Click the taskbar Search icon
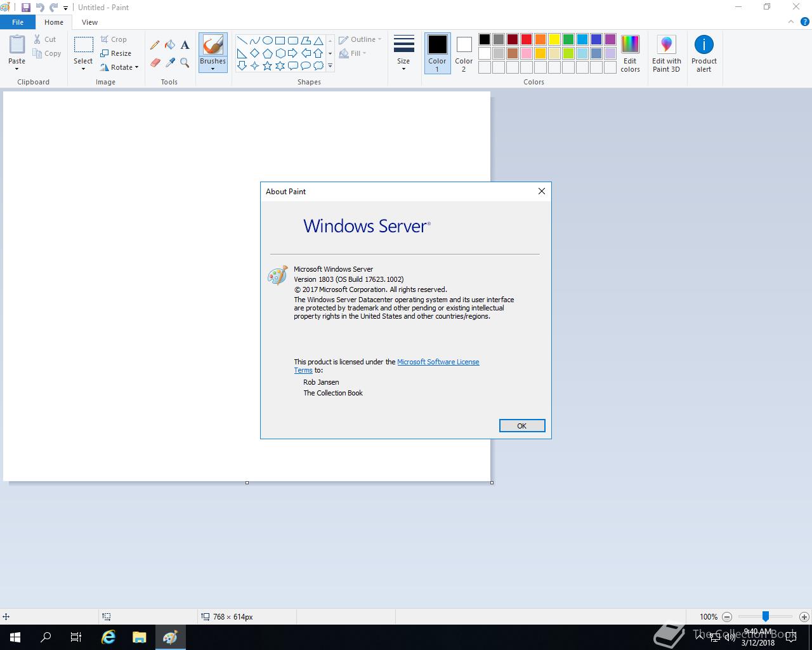The image size is (812, 650). click(46, 637)
